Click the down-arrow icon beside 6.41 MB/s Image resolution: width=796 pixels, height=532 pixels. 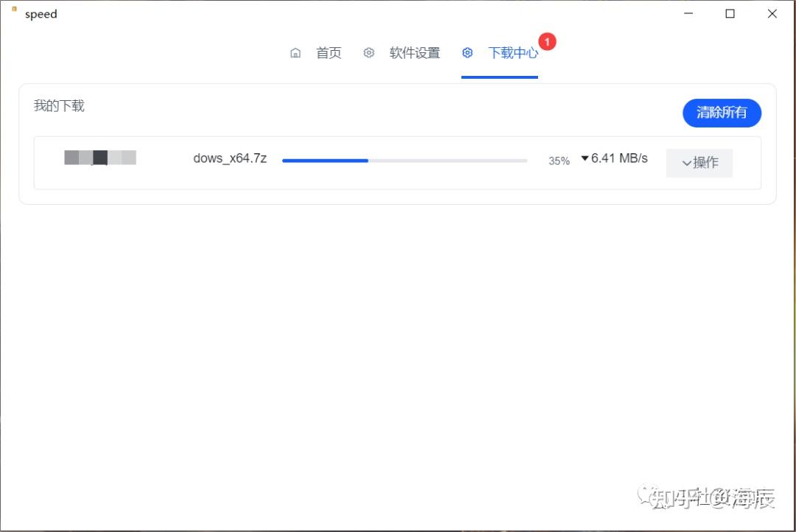pos(584,158)
